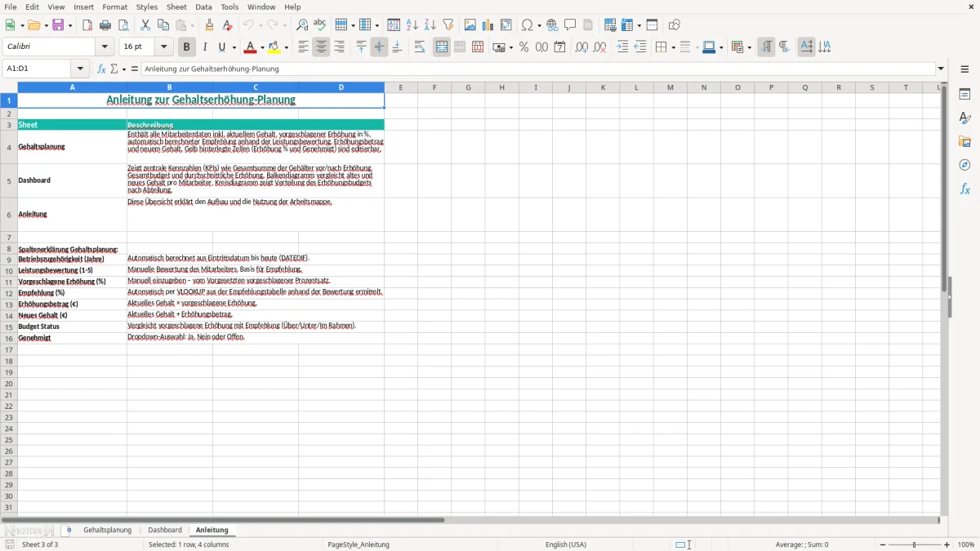Expand the formula bar
Image resolution: width=980 pixels, height=551 pixels.
click(941, 69)
